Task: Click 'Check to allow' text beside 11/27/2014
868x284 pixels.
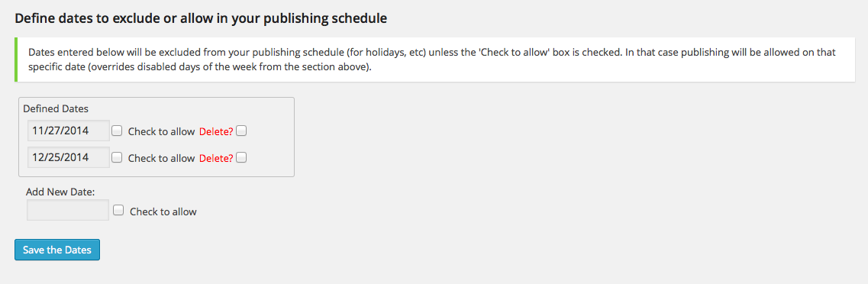Action: point(161,132)
